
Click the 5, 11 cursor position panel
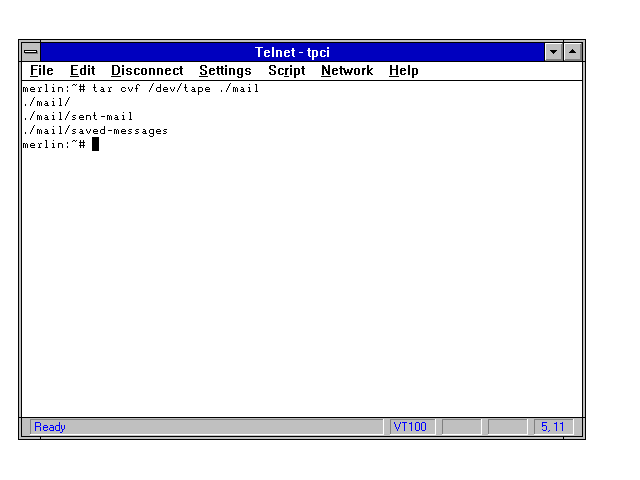click(x=552, y=427)
